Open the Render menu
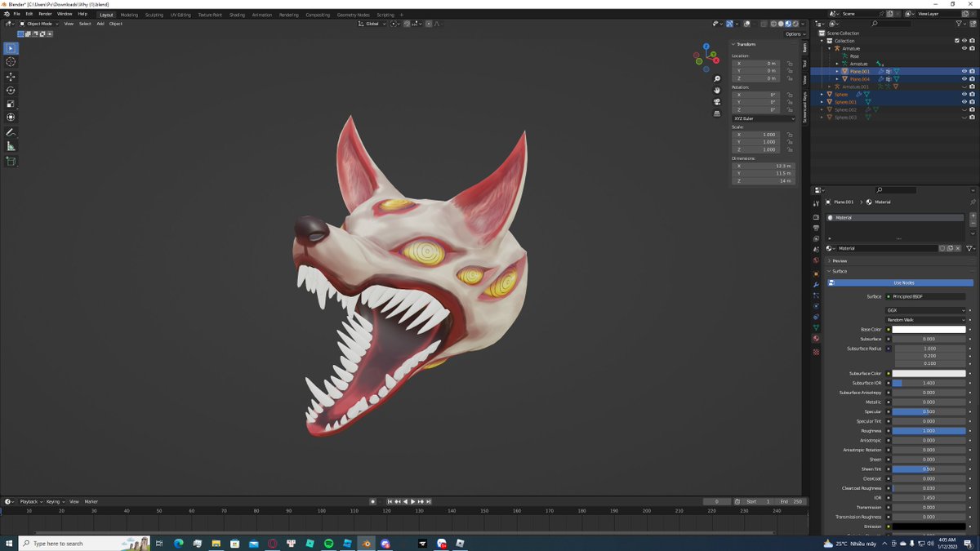 (45, 14)
